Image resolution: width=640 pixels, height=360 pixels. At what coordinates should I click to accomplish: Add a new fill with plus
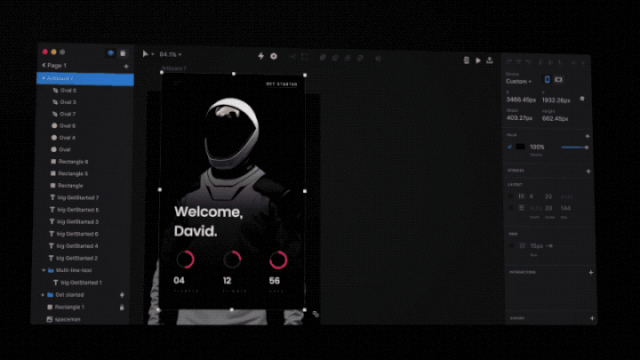pyautogui.click(x=588, y=136)
